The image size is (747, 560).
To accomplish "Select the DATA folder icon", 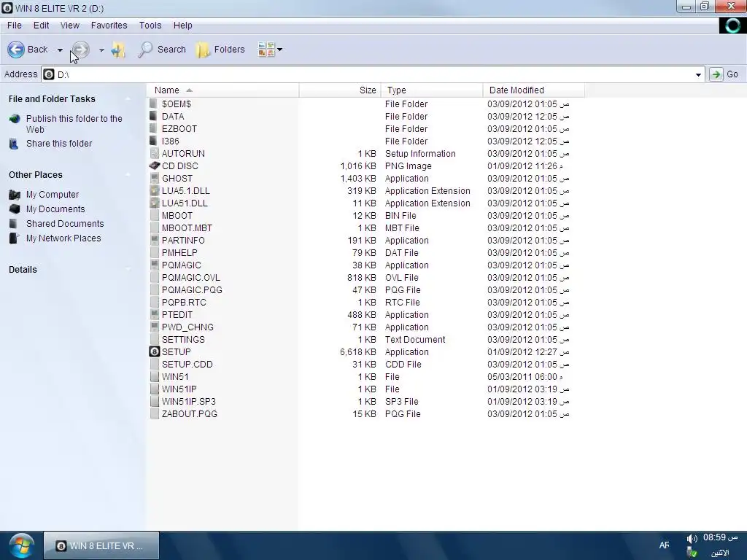I will (153, 116).
